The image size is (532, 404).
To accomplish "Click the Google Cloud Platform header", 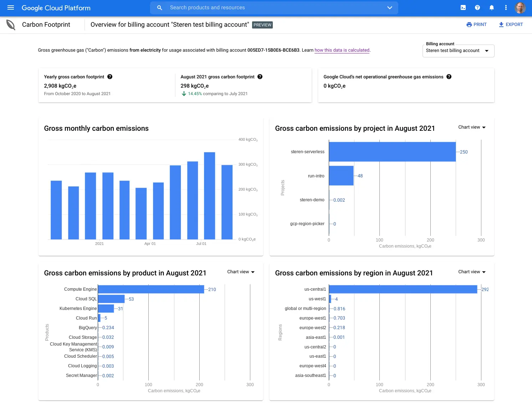I will (56, 7).
